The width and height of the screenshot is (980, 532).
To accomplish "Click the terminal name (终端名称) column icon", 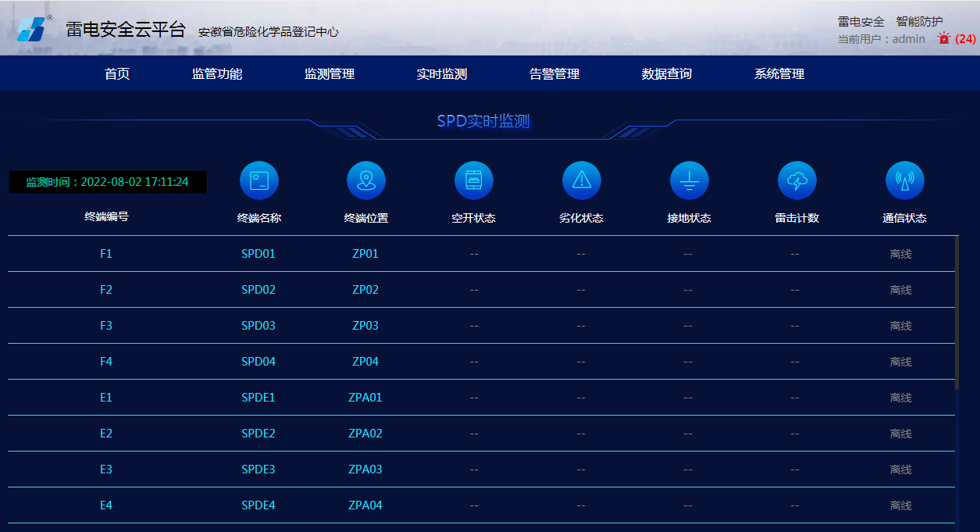I will [x=258, y=180].
